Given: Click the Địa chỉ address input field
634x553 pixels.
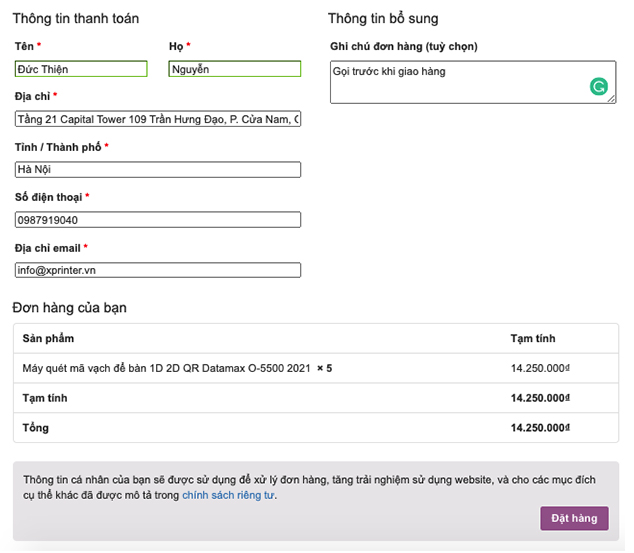Looking at the screenshot, I should [157, 119].
